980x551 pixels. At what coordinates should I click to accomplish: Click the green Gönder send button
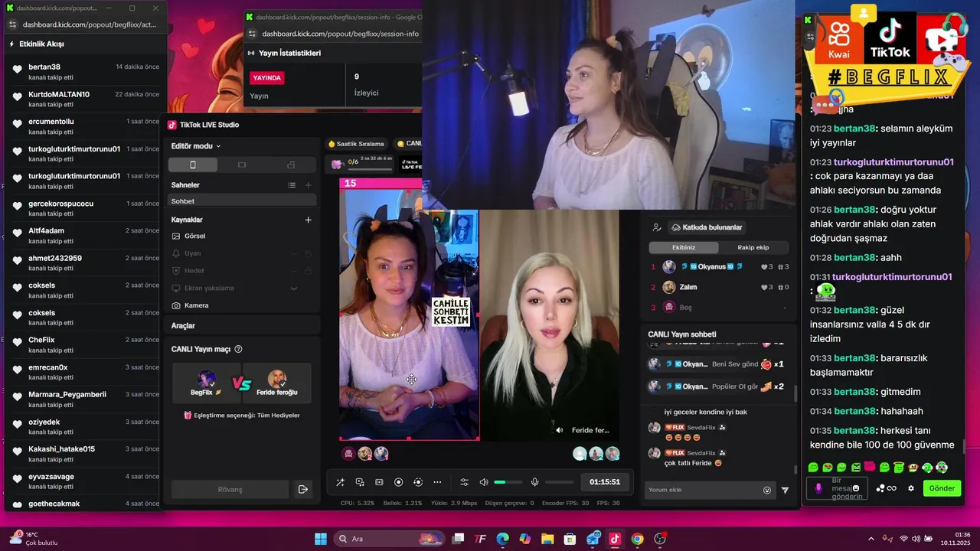(942, 488)
